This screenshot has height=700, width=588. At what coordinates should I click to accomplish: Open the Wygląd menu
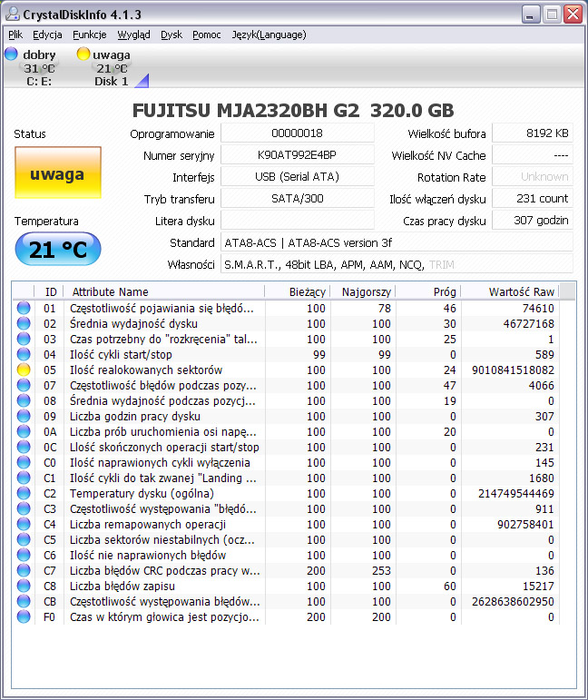(x=133, y=35)
